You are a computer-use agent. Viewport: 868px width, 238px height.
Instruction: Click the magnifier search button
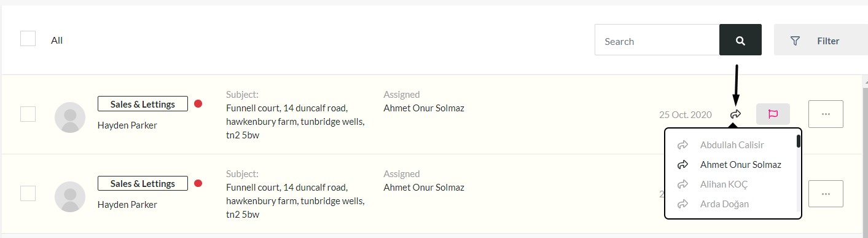tap(740, 41)
